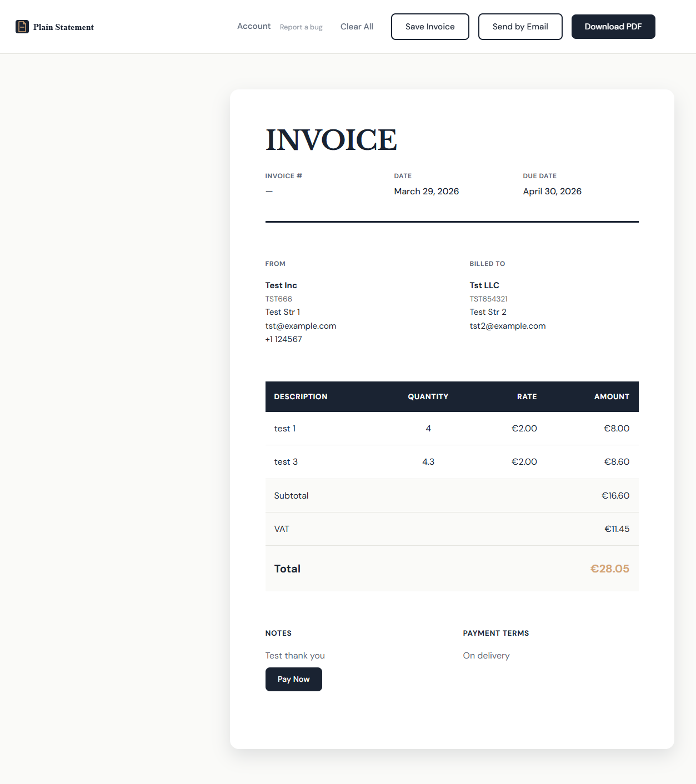Download the invoice as PDF
Viewport: 696px width, 784px height.
pyautogui.click(x=613, y=27)
